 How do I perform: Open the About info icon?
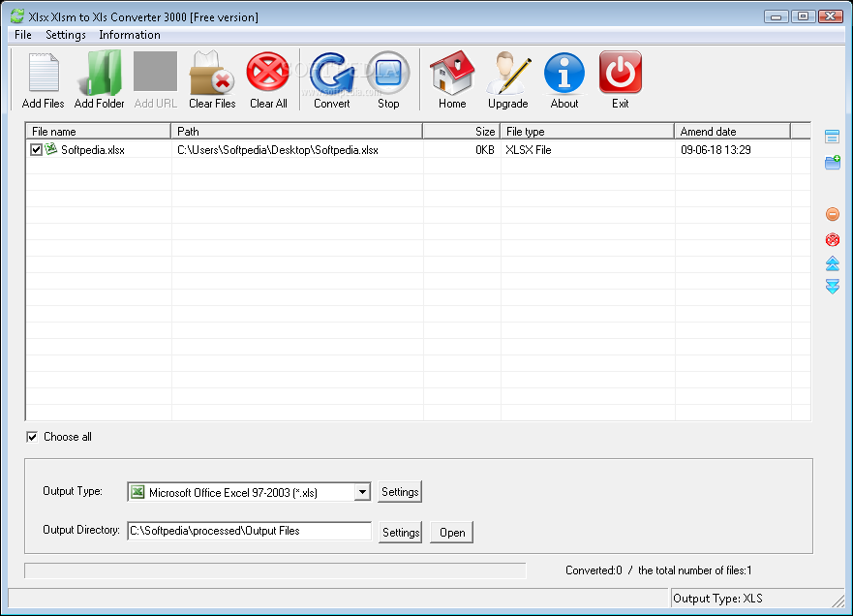[564, 73]
